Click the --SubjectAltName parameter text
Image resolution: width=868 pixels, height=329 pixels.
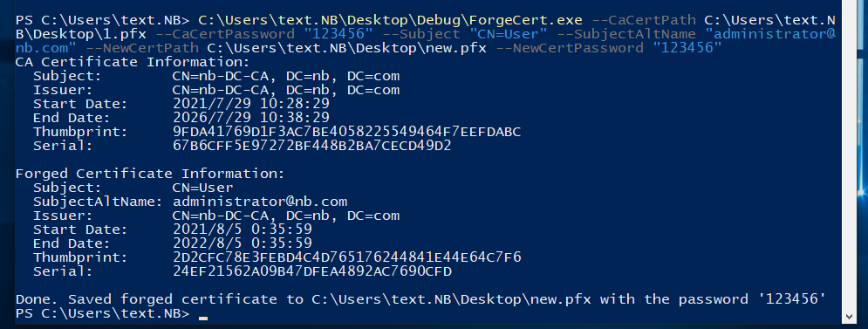click(x=626, y=34)
